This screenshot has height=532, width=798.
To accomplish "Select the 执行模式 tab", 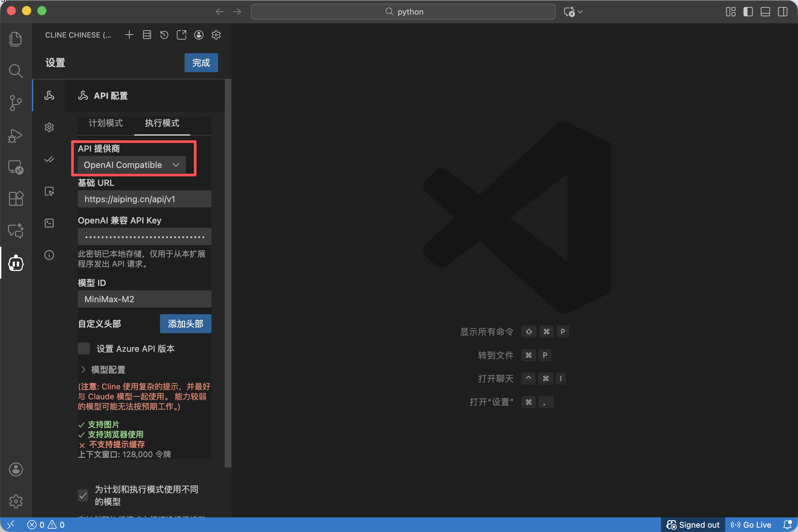I will 162,123.
